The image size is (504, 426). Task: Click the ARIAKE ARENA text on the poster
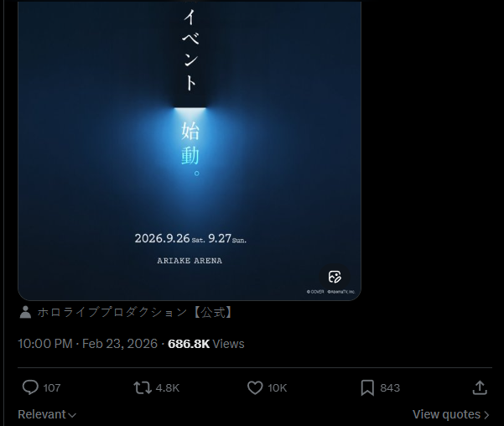click(190, 261)
